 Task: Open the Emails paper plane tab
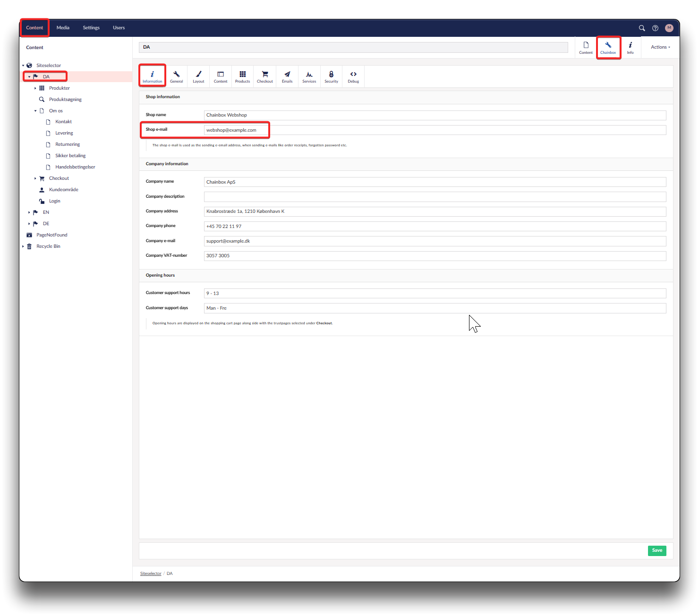click(x=287, y=76)
